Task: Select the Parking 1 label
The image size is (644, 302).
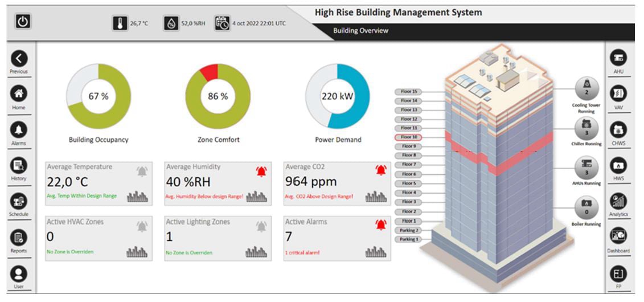Action: 408,239
